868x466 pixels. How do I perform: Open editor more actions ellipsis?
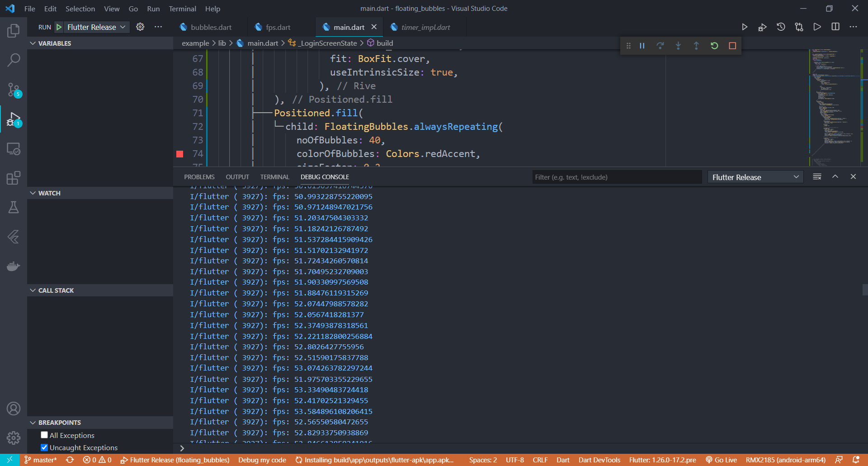pos(854,27)
